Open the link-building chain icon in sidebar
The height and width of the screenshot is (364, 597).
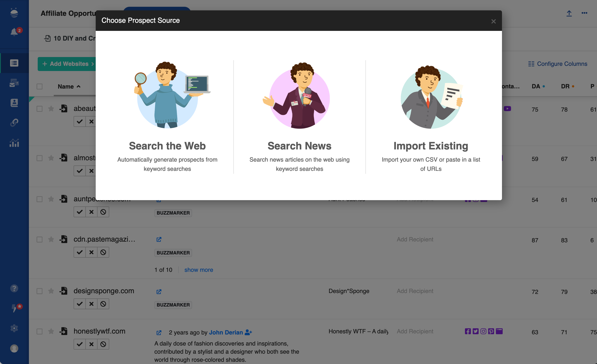pyautogui.click(x=14, y=122)
